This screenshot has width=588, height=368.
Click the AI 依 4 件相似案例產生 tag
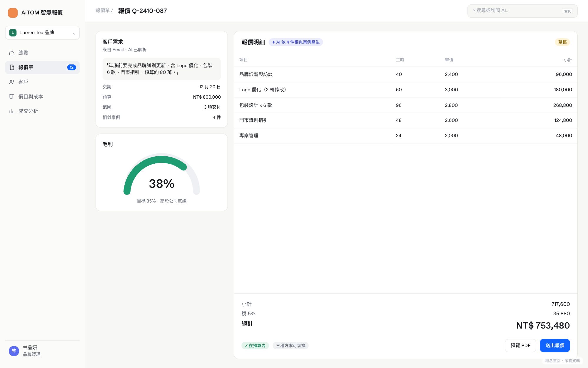click(x=296, y=42)
